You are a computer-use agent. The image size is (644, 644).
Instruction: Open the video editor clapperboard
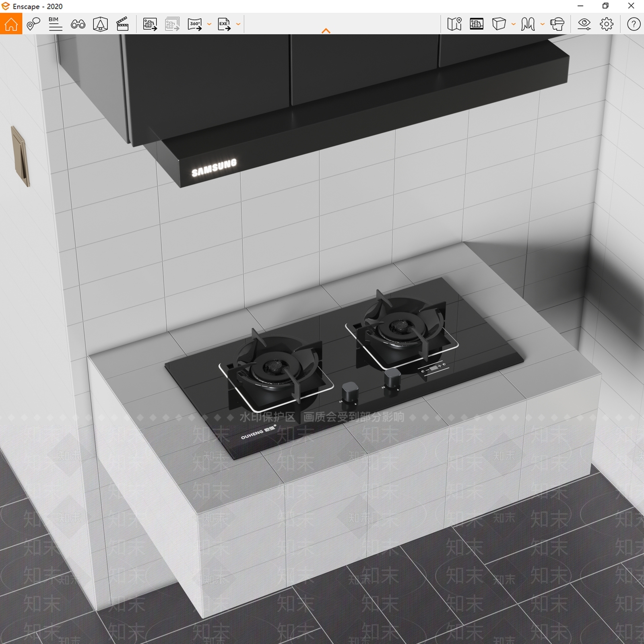(122, 24)
